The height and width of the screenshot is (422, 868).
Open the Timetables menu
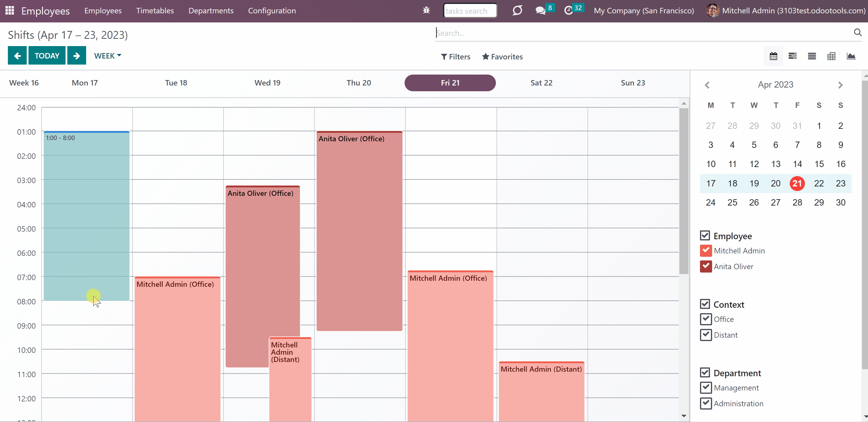point(155,10)
